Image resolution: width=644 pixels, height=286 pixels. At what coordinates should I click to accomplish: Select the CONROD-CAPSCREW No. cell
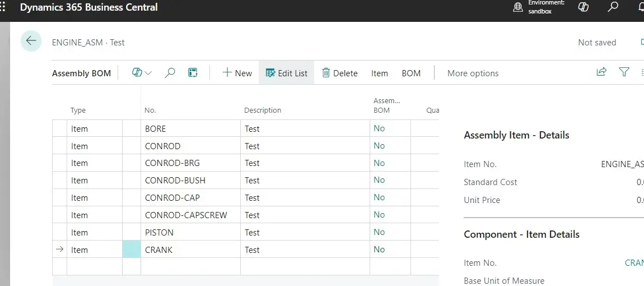(x=186, y=215)
